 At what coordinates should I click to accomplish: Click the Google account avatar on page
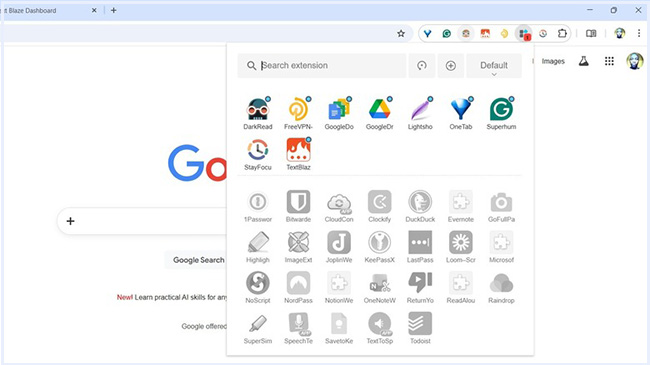pos(635,61)
